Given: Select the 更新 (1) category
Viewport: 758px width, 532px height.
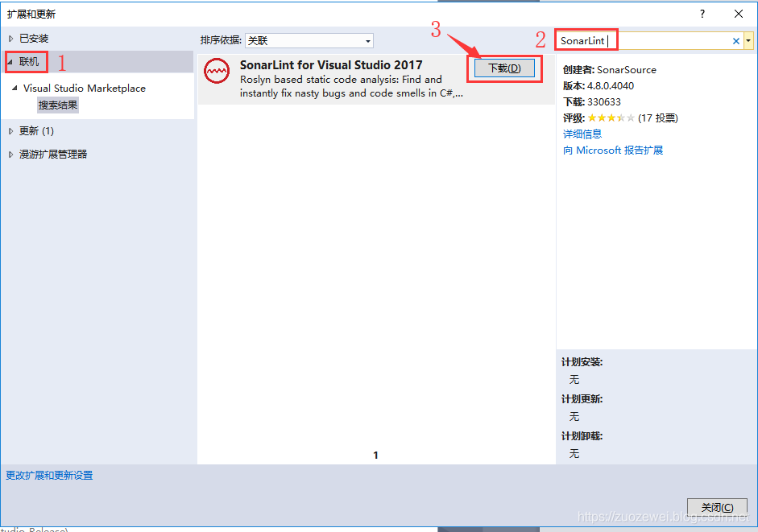Looking at the screenshot, I should click(x=36, y=131).
